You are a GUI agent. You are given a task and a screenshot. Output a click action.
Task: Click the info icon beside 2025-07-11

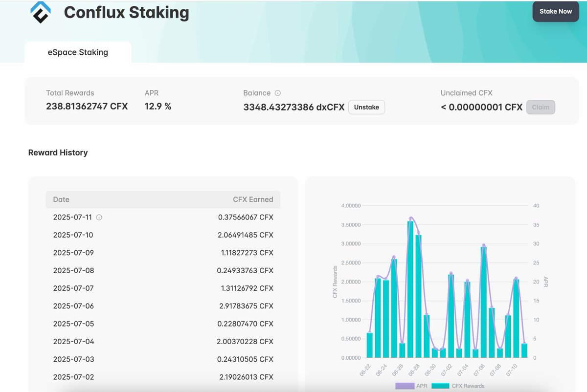tap(99, 217)
